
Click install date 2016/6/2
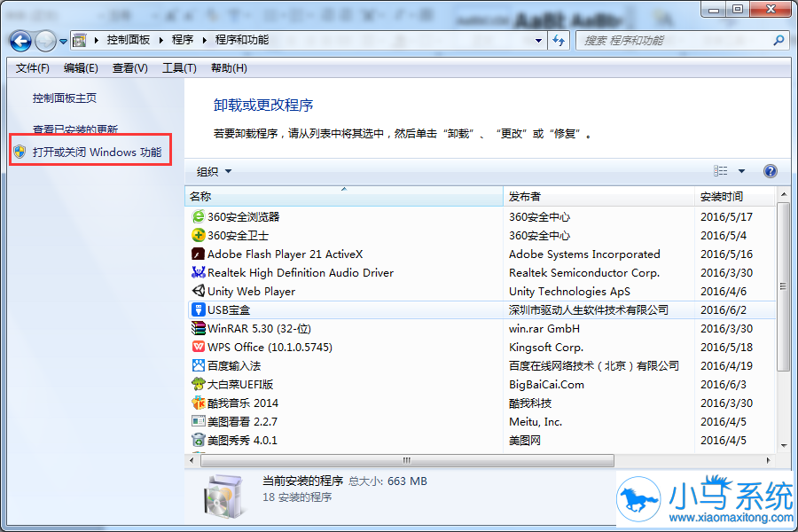[724, 310]
